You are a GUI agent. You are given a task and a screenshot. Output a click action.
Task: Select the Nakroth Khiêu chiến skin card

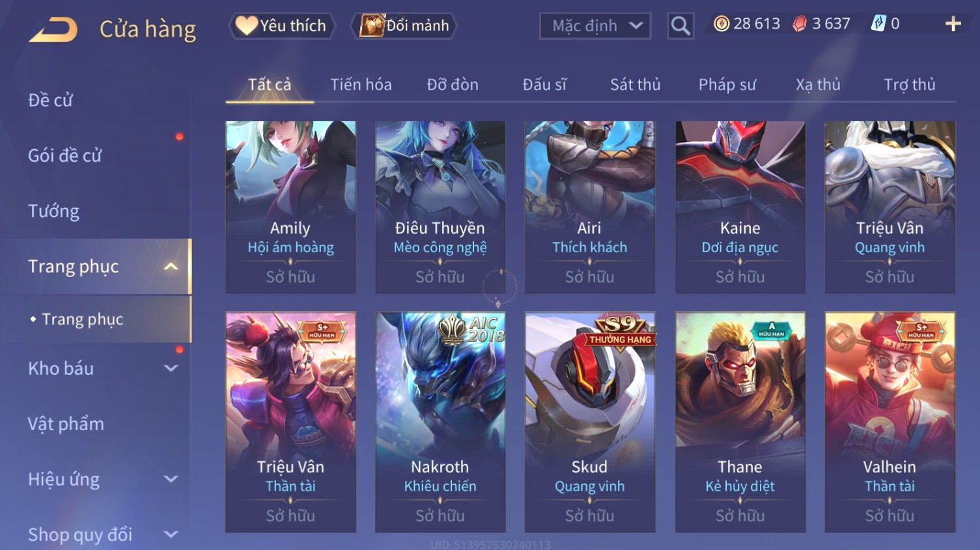[440, 422]
